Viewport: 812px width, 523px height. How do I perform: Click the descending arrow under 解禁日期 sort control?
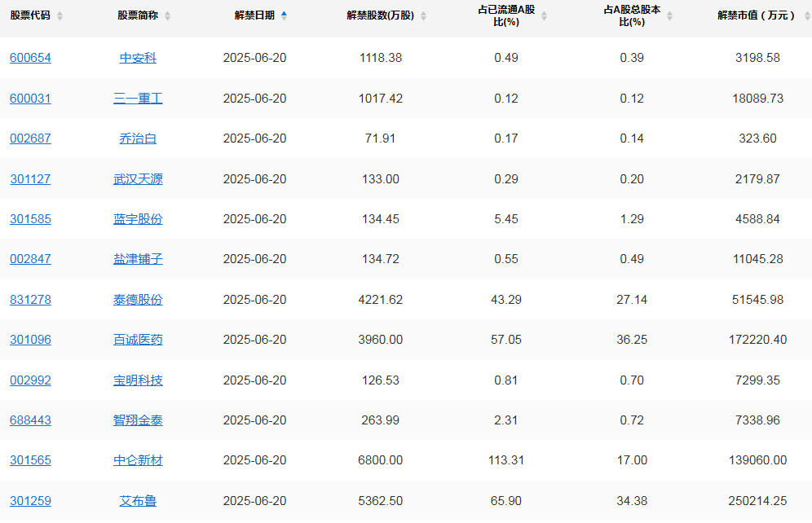[284, 20]
